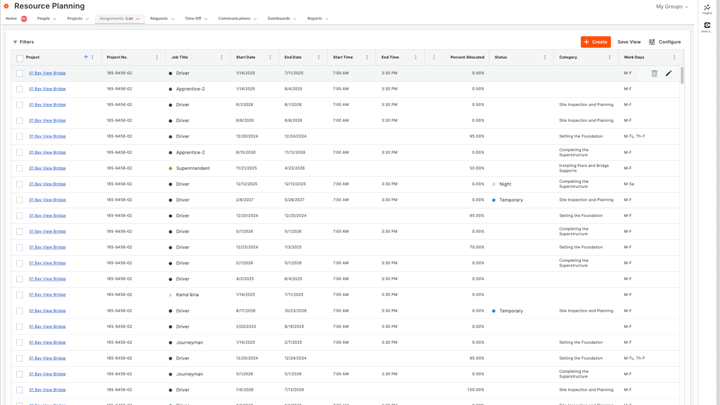Go to the Home tab

pyautogui.click(x=11, y=19)
